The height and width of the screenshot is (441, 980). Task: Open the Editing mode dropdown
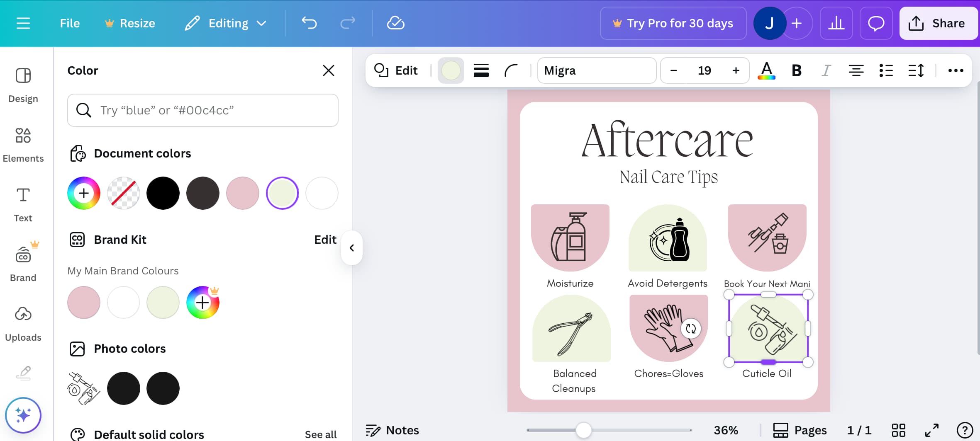coord(226,23)
